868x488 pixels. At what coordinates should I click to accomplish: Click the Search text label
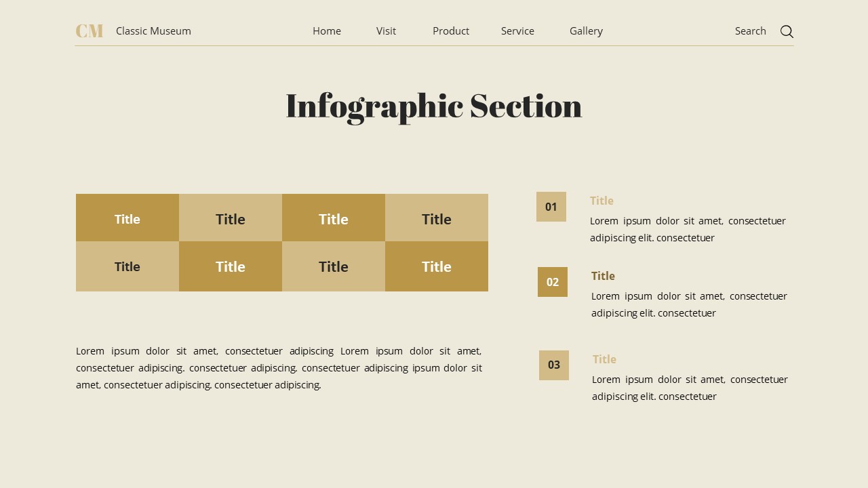(x=750, y=30)
